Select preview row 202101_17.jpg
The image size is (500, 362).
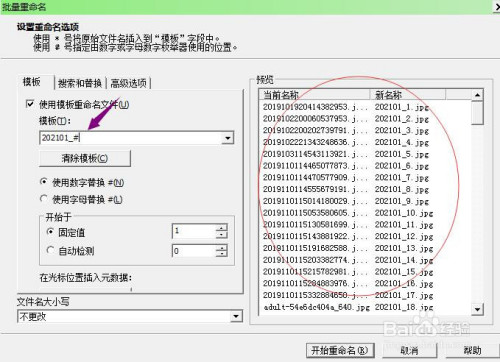coord(365,295)
